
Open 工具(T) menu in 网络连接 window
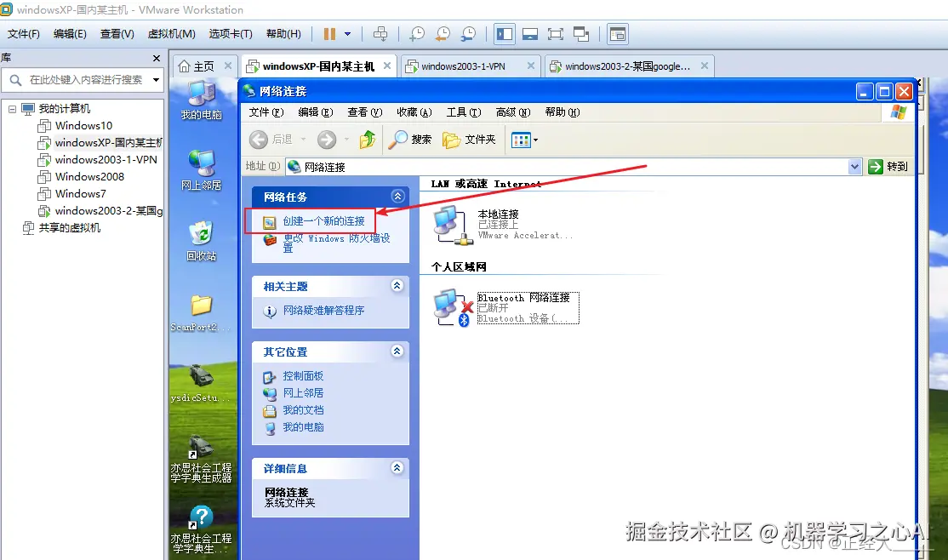464,112
